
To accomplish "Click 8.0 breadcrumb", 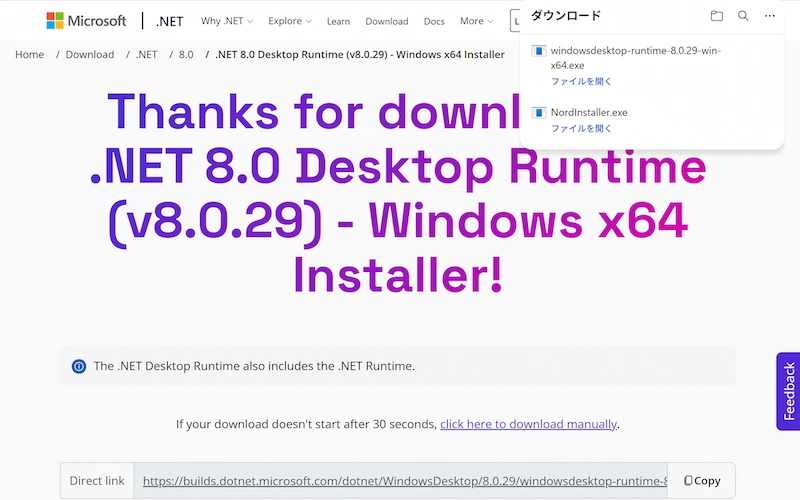I will 186,55.
